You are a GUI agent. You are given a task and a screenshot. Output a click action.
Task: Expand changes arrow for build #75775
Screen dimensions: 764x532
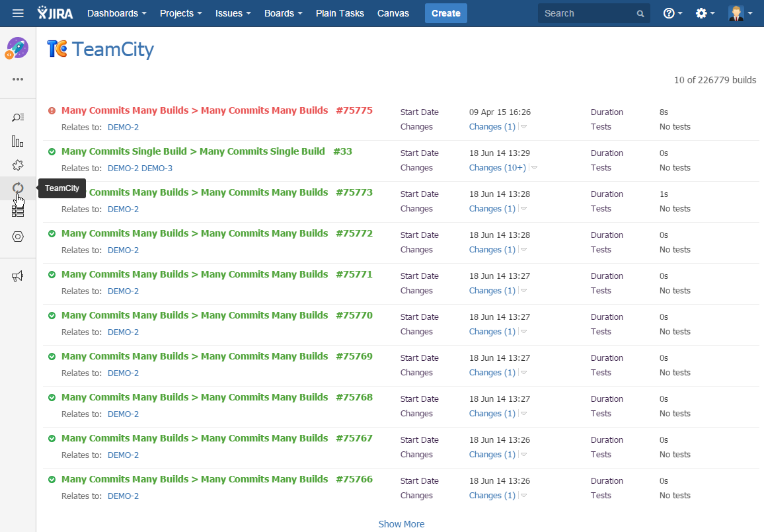tap(523, 127)
